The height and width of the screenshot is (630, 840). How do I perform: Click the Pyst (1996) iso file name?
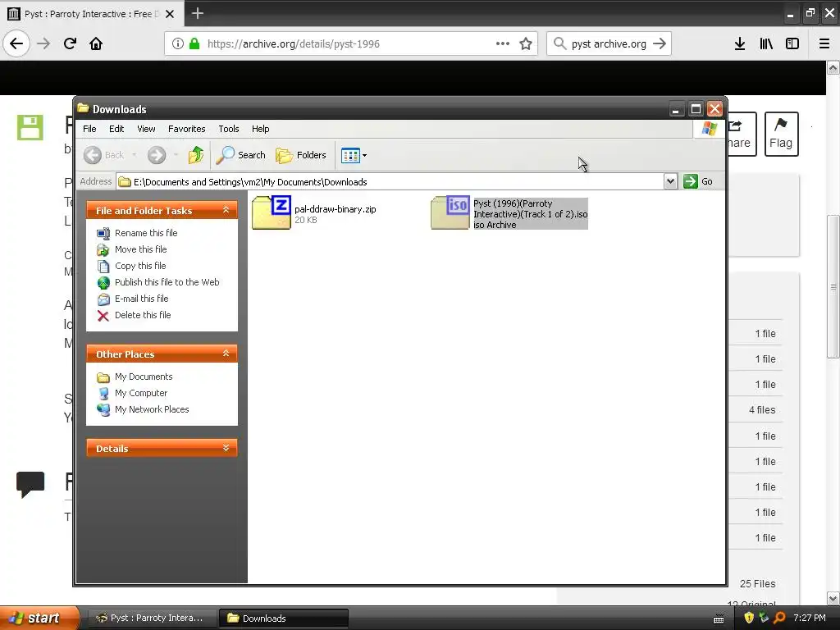point(531,208)
